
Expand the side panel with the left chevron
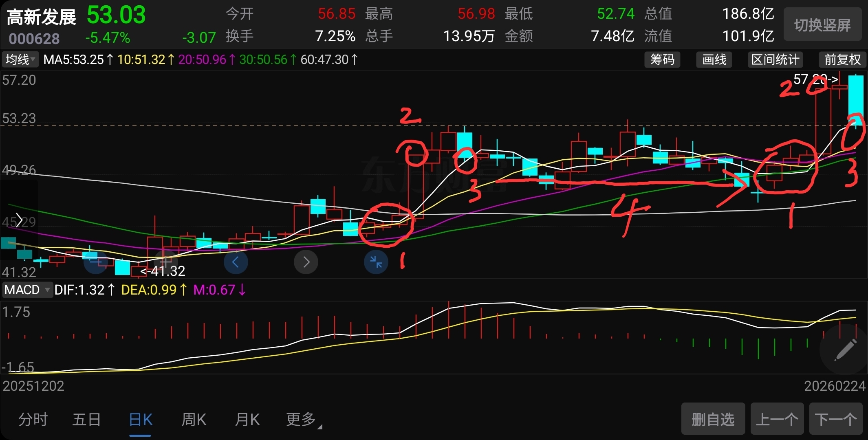tap(19, 220)
